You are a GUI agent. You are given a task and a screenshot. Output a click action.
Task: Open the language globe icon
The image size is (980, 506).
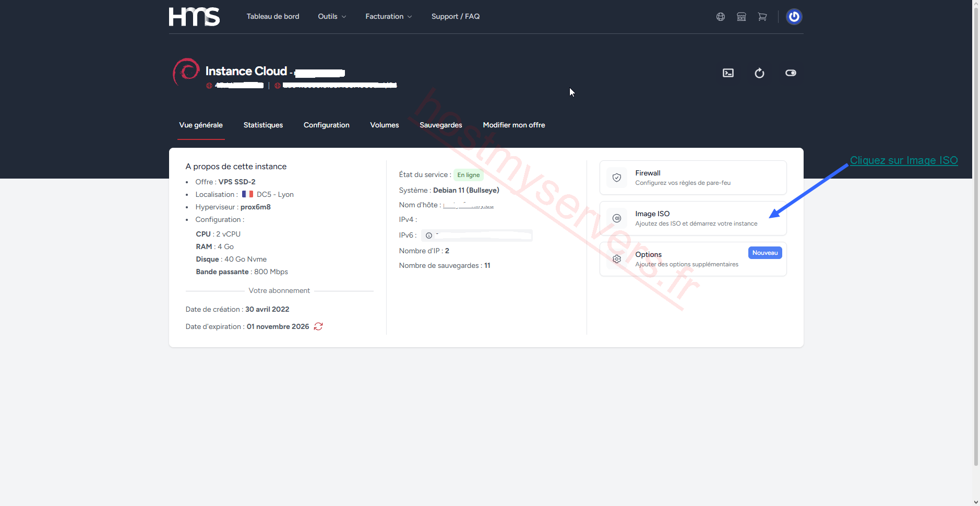click(721, 17)
